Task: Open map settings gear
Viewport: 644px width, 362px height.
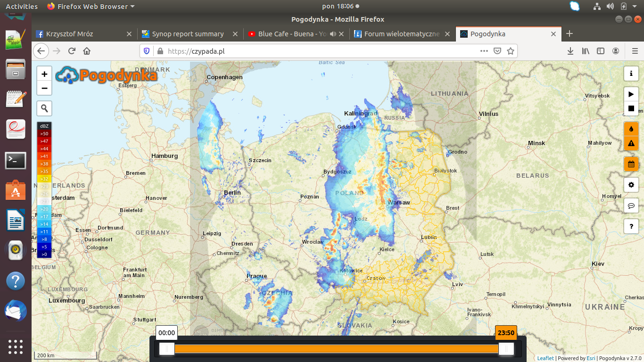Action: pos(631,185)
